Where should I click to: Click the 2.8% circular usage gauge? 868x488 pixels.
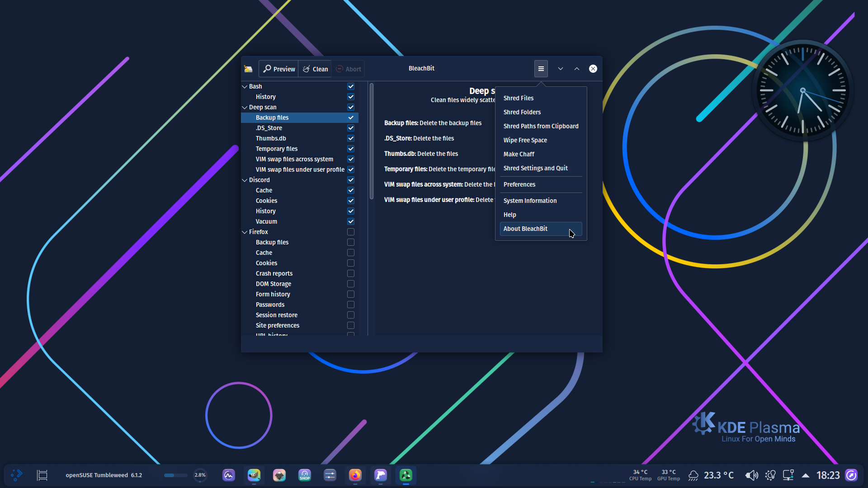pyautogui.click(x=200, y=475)
